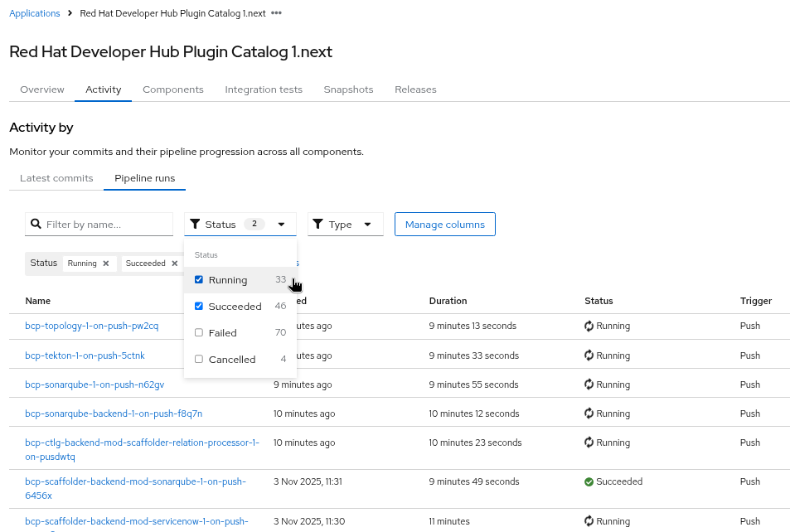Enable the Cancelled status checkbox
This screenshot has height=532, width=790.
(199, 360)
